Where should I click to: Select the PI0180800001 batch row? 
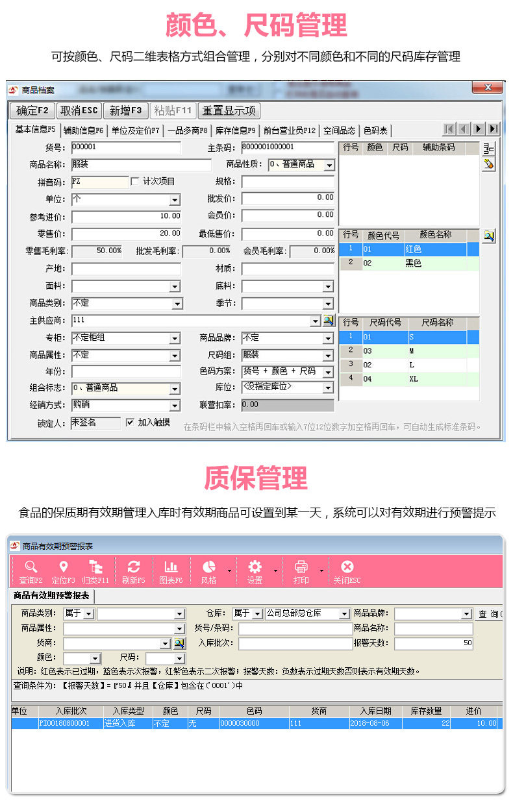(256, 723)
